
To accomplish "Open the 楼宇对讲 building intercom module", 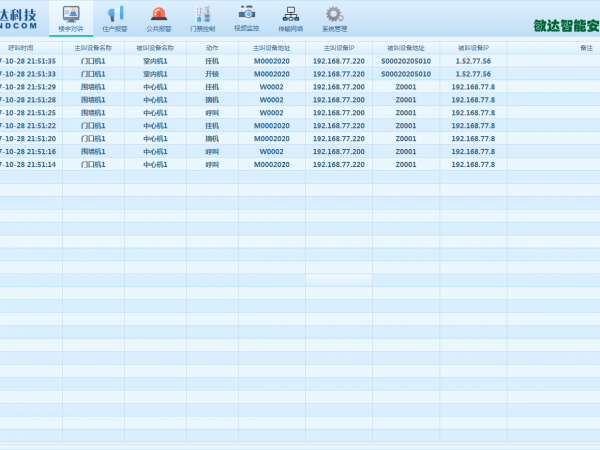I will tap(71, 18).
